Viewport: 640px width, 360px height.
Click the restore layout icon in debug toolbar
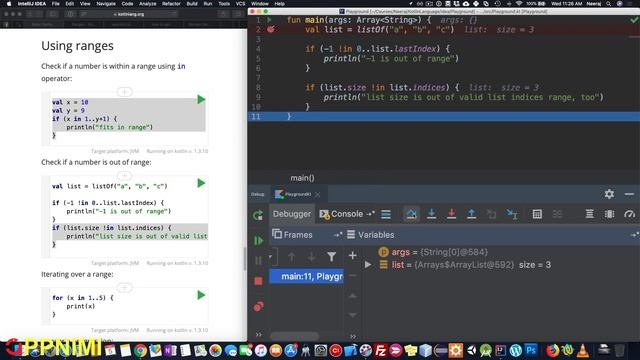[x=609, y=214]
